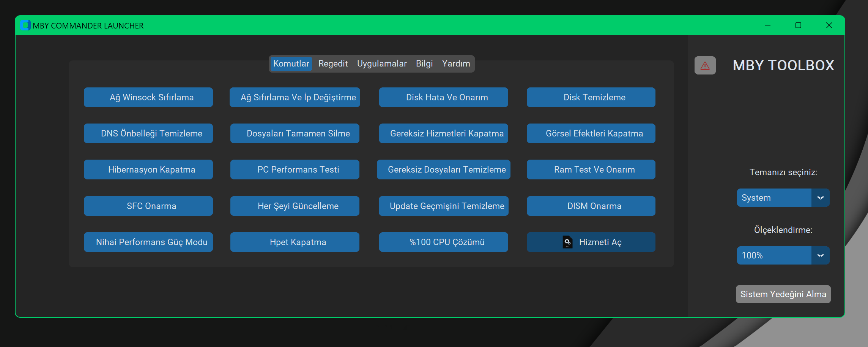Viewport: 868px width, 347px height.
Task: Click Ağ Sıfırlama Ve İp Değiştirme button
Action: click(x=295, y=97)
